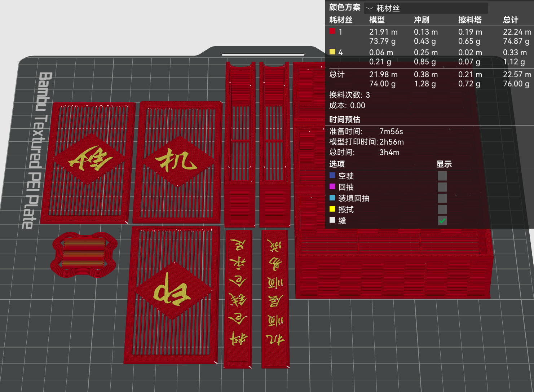Screen dimensions: 534x392
Task: Select the small scalloped knob model
Action: pos(84,255)
